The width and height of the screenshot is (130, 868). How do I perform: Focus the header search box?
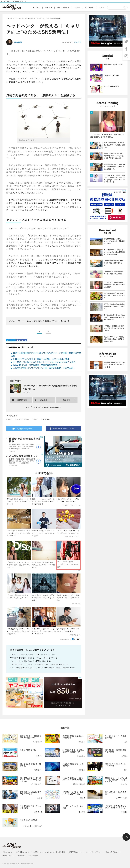117,7
